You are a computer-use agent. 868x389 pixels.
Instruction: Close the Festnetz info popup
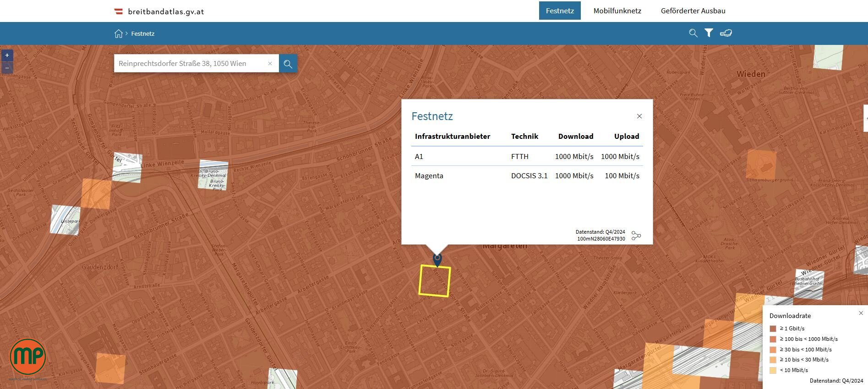click(x=639, y=116)
